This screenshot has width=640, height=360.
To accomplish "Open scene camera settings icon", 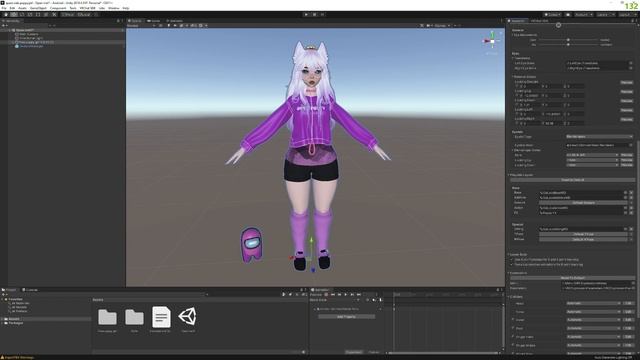I will tap(429, 25).
